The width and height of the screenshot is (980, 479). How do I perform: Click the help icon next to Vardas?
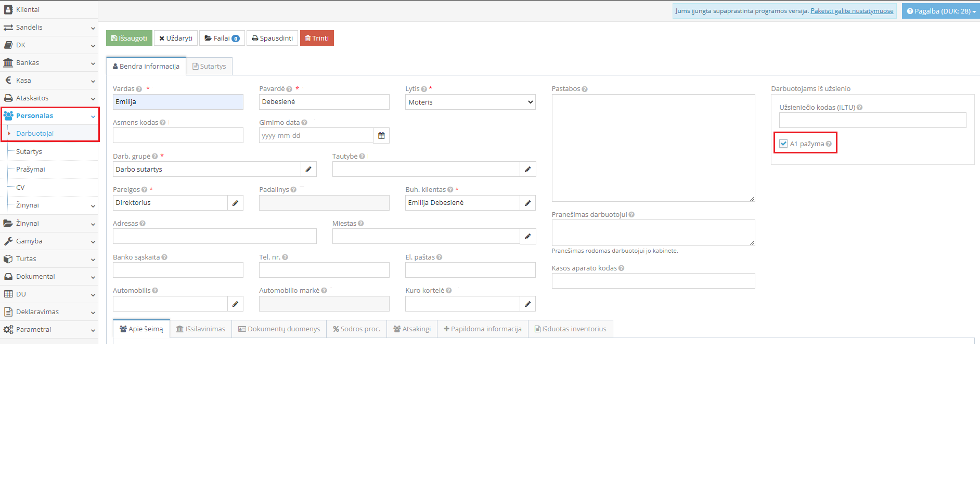tap(139, 89)
